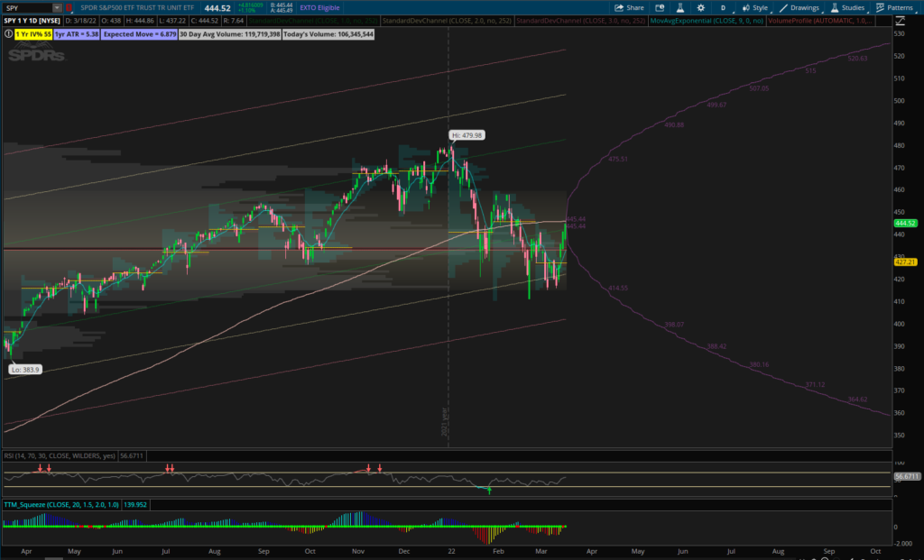Click the flask icon left of gear
The width and height of the screenshot is (924, 560).
680,7
